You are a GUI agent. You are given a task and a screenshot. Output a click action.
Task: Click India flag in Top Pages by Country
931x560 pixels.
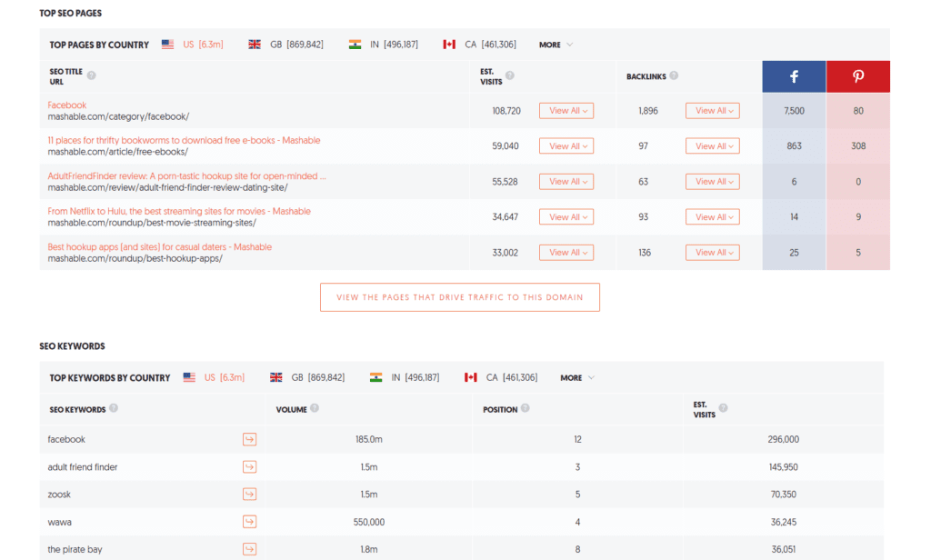point(355,45)
